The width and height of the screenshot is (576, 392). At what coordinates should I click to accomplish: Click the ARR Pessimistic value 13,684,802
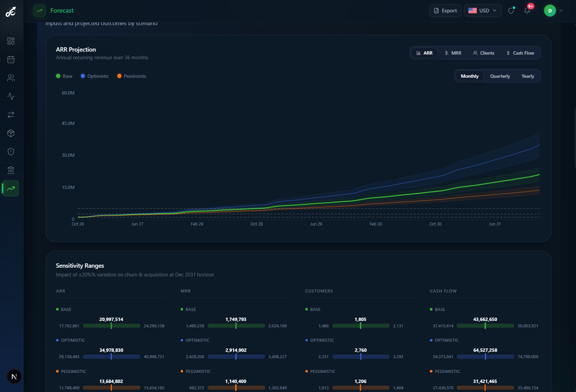[x=111, y=381]
